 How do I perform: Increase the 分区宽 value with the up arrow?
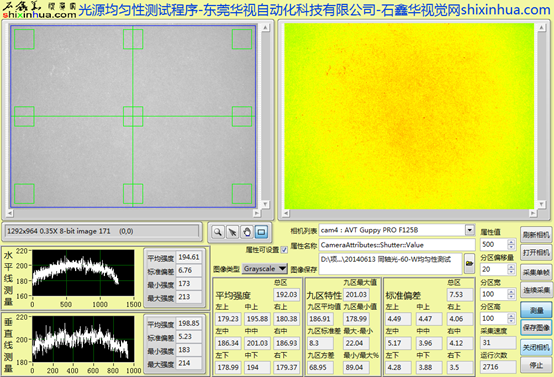tap(511, 291)
